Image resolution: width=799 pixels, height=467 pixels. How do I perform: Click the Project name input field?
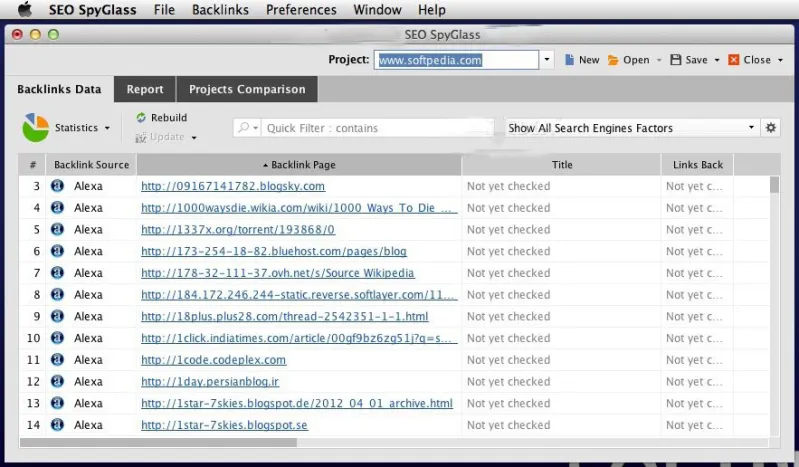click(456, 60)
